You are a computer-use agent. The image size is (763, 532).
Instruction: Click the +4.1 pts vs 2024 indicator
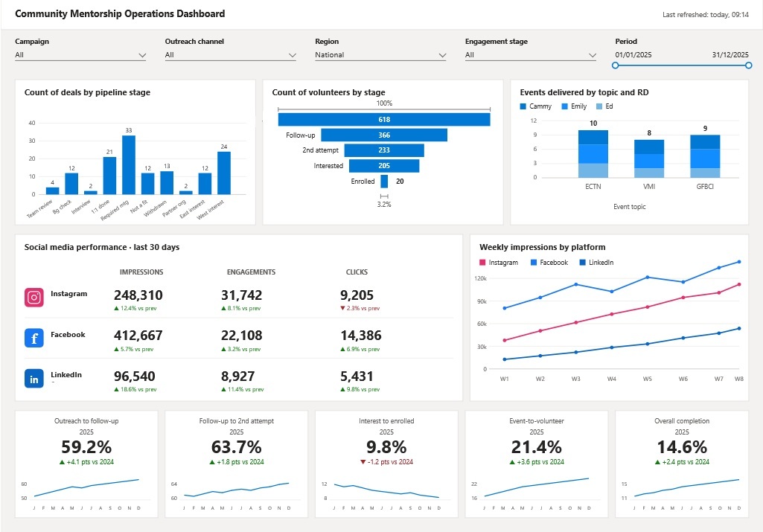tap(86, 462)
